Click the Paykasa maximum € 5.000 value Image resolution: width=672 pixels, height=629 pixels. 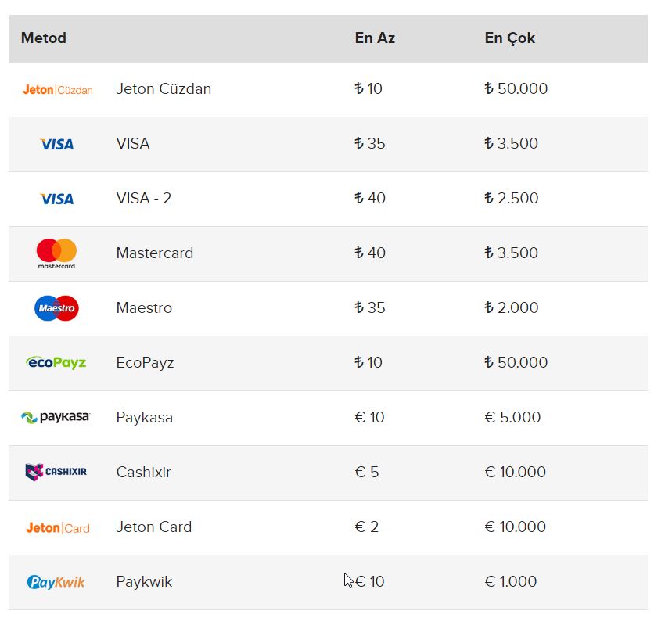click(x=512, y=417)
